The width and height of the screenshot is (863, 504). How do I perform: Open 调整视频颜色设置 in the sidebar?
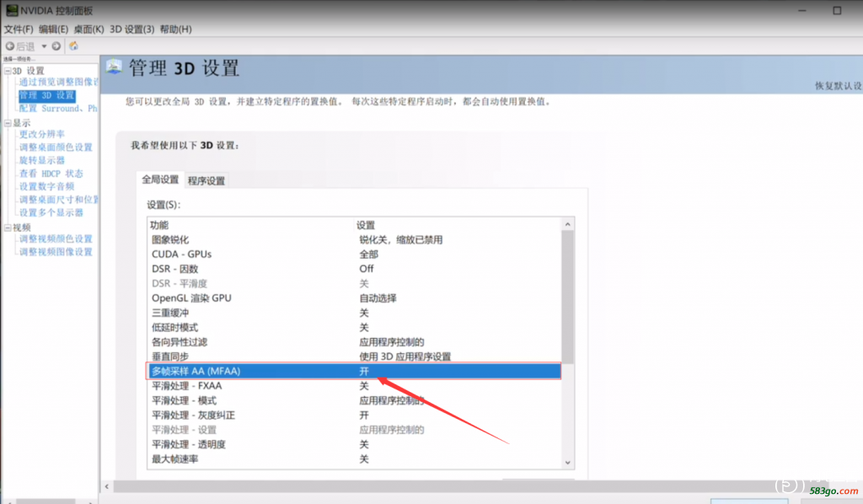coord(56,239)
